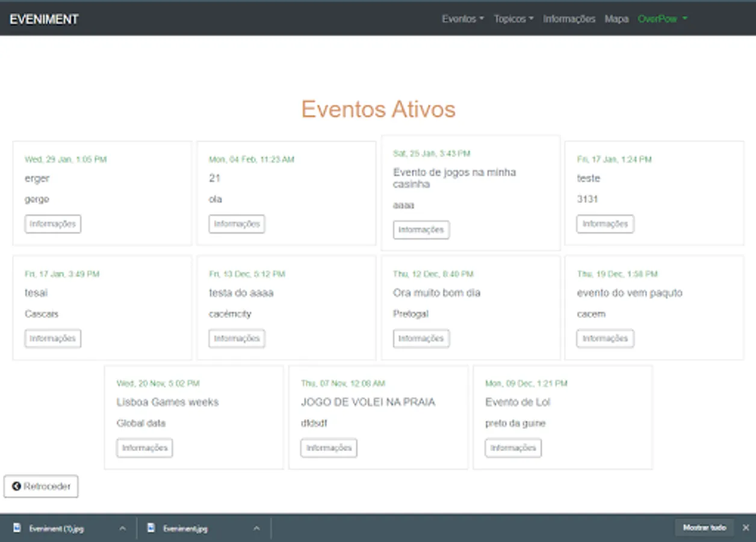Viewport: 756px width, 542px height.
Task: Click the back arrow icon in Retroceder
Action: click(x=16, y=487)
